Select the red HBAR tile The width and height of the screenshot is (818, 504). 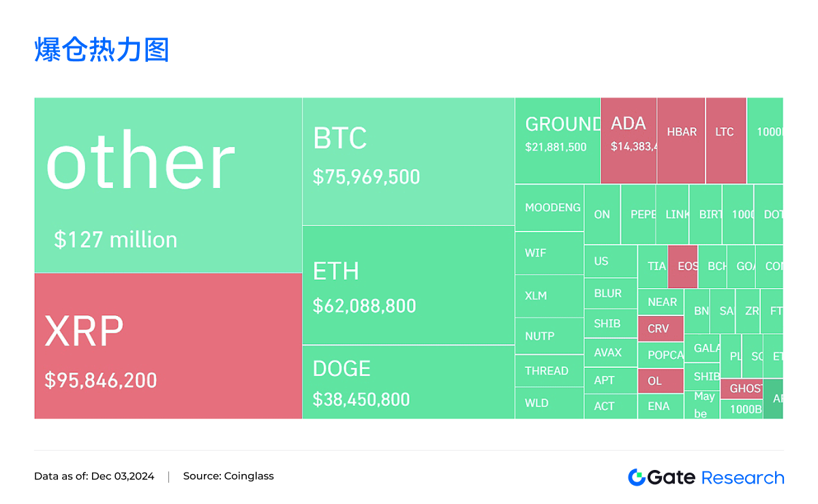coord(681,140)
